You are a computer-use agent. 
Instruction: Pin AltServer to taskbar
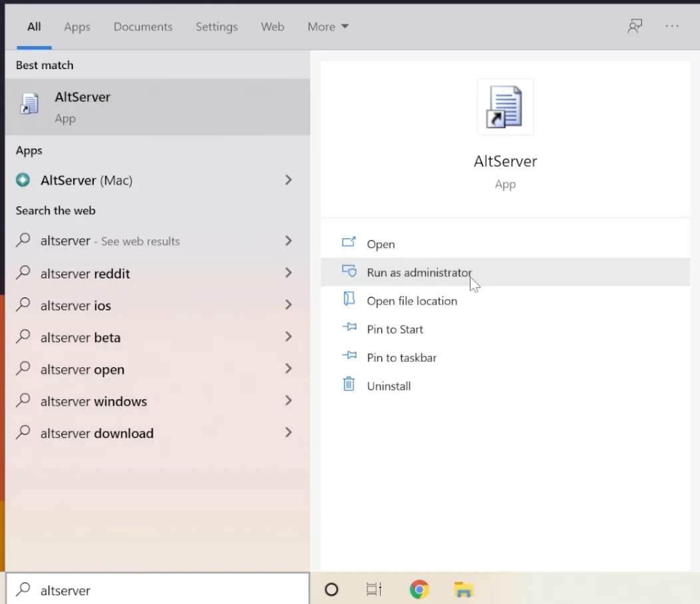pos(401,358)
